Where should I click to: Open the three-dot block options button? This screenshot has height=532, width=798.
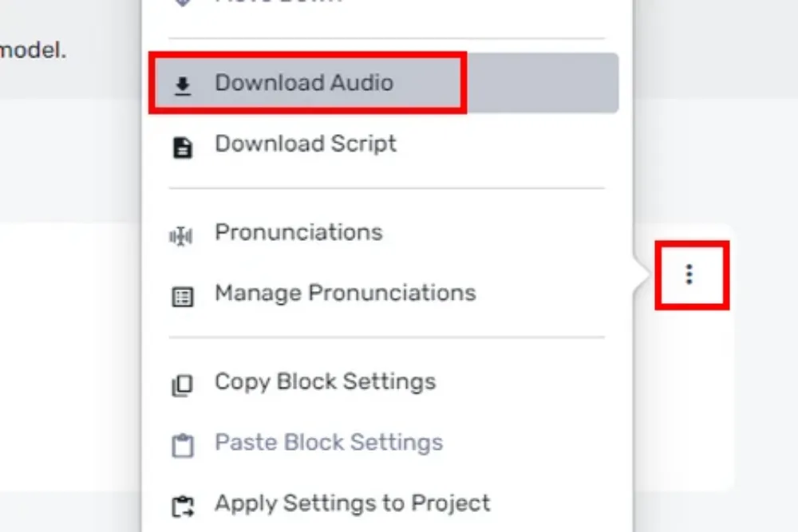(689, 274)
